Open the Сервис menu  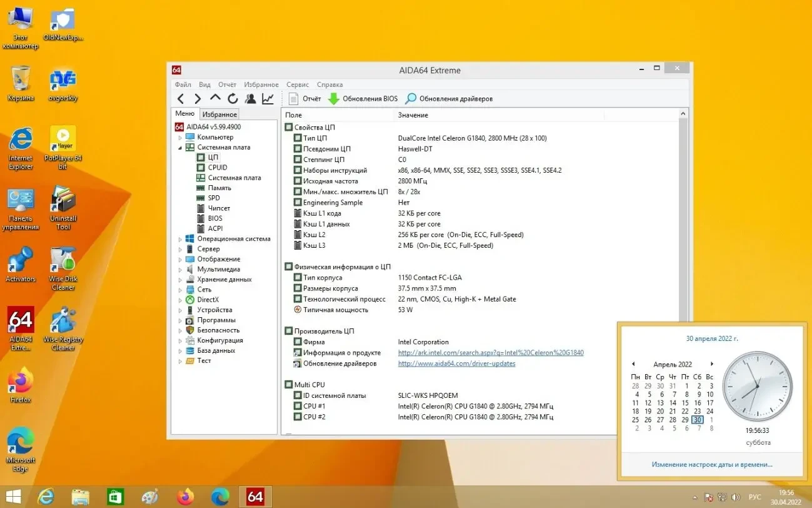click(x=298, y=84)
